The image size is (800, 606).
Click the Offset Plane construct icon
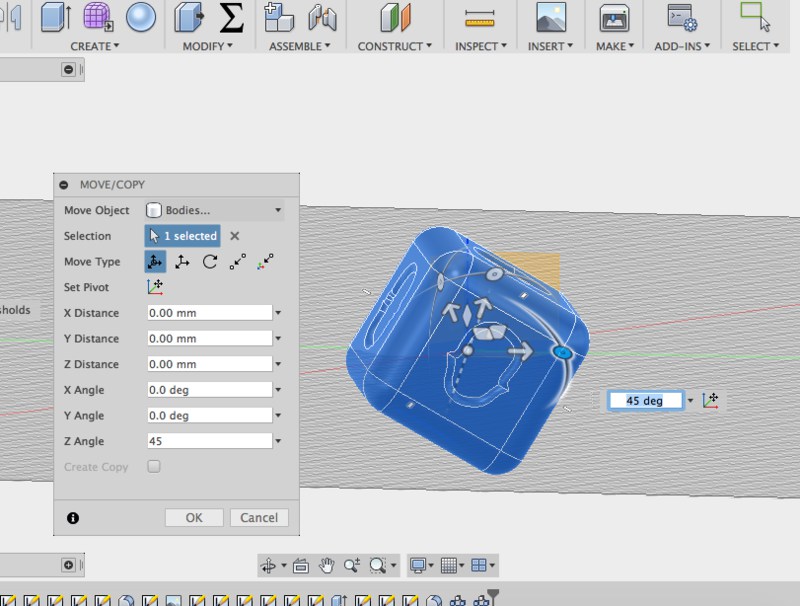click(395, 17)
